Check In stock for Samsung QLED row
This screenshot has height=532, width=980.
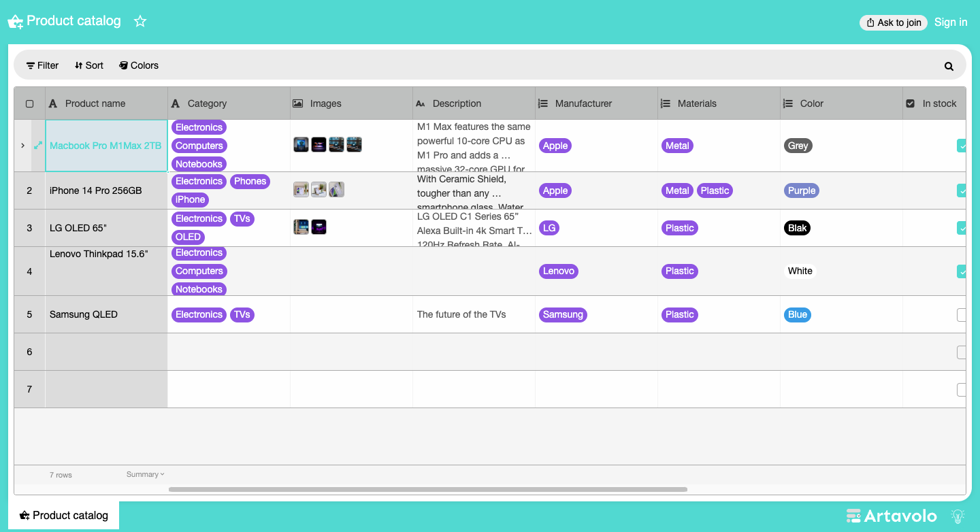962,315
